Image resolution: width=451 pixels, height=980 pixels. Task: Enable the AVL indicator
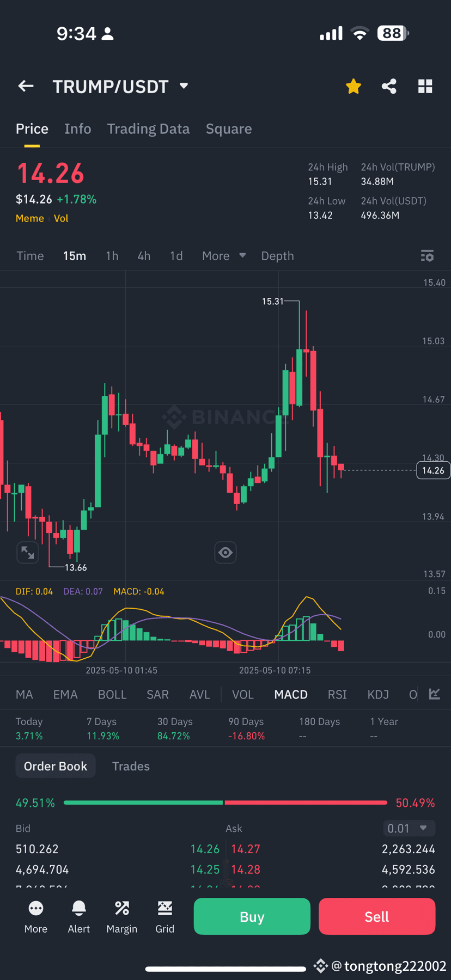200,695
